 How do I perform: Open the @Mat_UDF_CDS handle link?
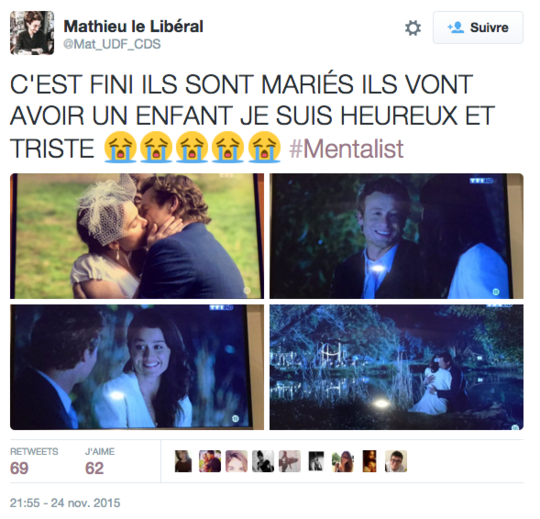112,44
